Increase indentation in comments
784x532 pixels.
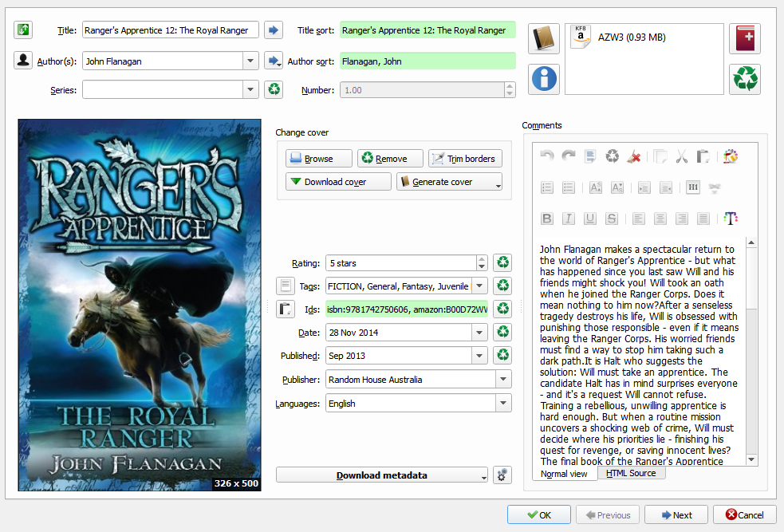644,187
